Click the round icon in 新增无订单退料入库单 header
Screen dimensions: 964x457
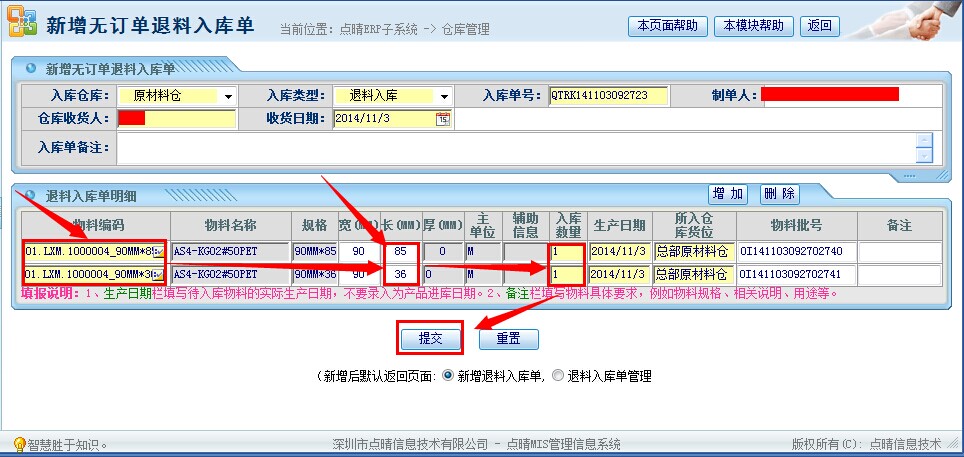tap(31, 69)
